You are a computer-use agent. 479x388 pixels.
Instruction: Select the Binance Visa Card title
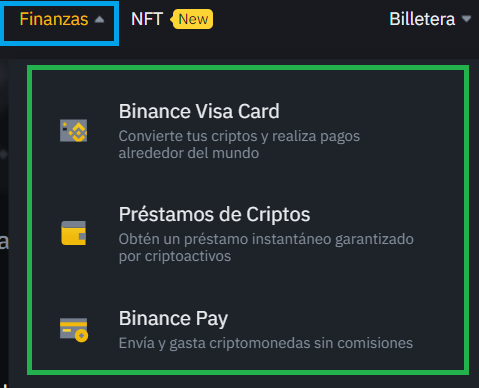[199, 111]
